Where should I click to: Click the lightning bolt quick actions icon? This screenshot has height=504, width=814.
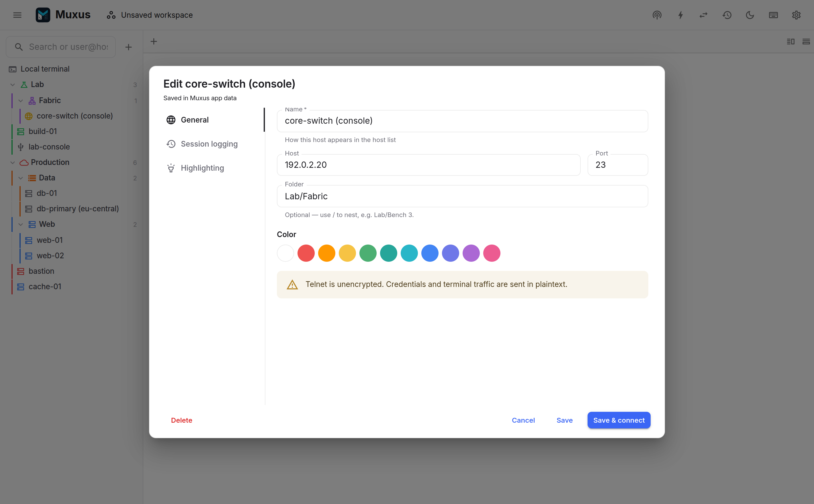click(680, 15)
